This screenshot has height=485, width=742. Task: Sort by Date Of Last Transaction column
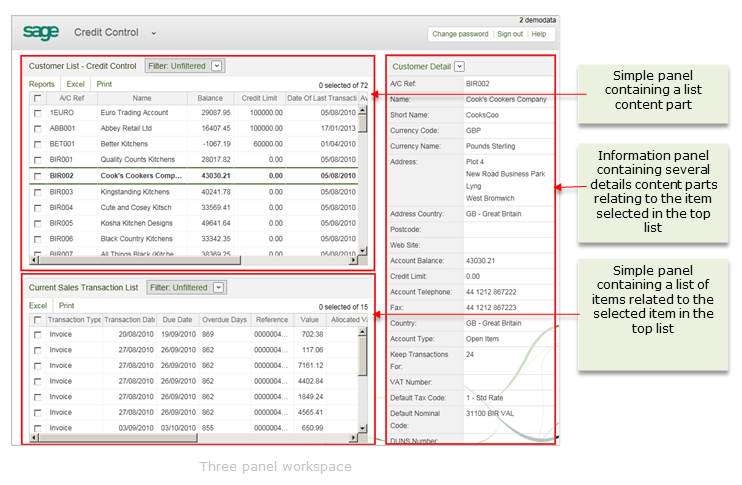[322, 98]
